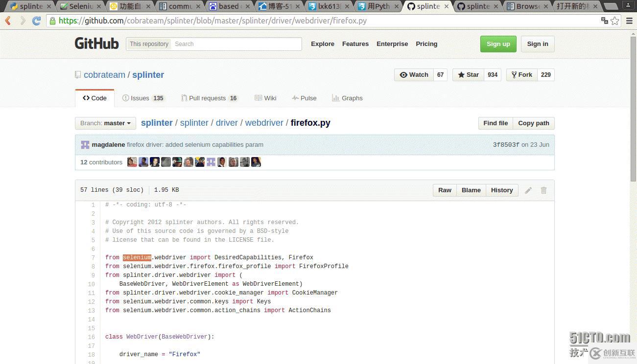Click magdalene's identicon avatar in the commit bar
637x364 pixels.
click(x=85, y=145)
